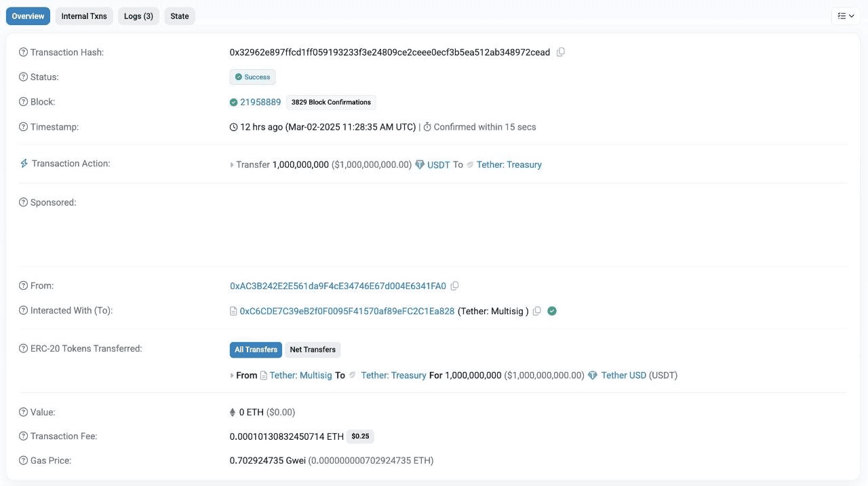Click the Tether USD token icon in transfers row
Viewport: 868px width, 486px height.
pyautogui.click(x=593, y=375)
